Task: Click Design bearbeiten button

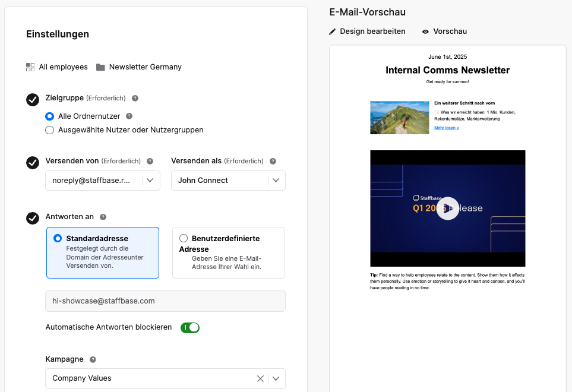Action: (x=367, y=31)
